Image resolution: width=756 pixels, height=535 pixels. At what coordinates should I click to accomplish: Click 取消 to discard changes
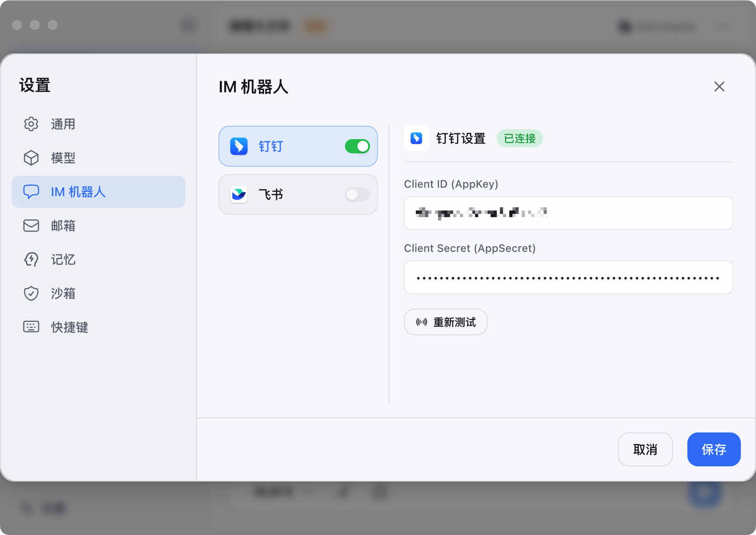tap(645, 449)
